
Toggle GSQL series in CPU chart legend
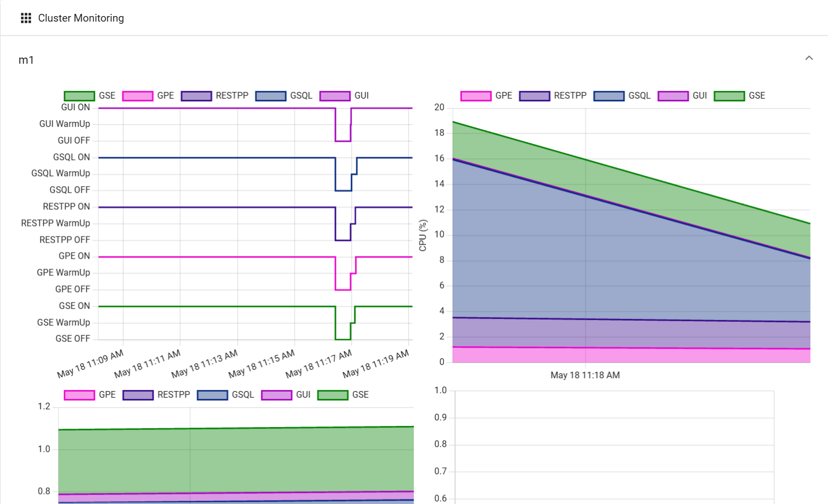622,96
